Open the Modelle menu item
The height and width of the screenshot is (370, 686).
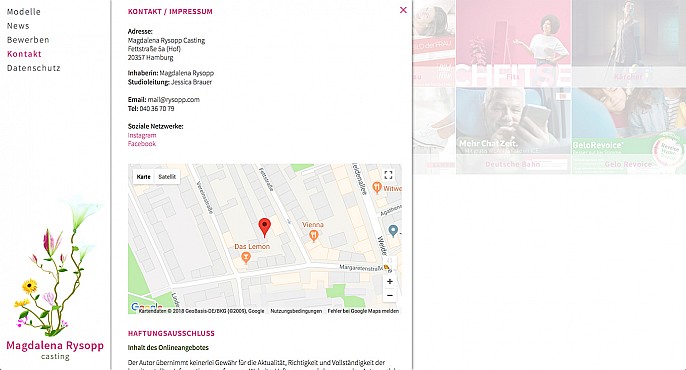click(24, 12)
